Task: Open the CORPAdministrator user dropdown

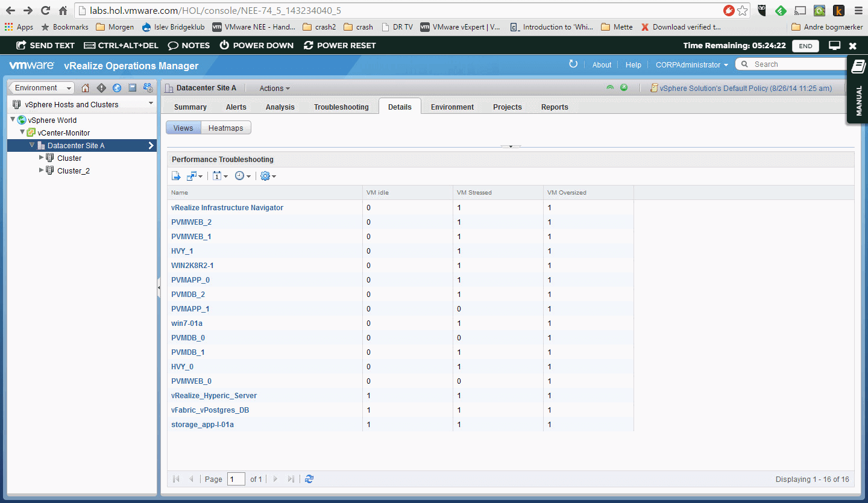Action: [x=691, y=65]
